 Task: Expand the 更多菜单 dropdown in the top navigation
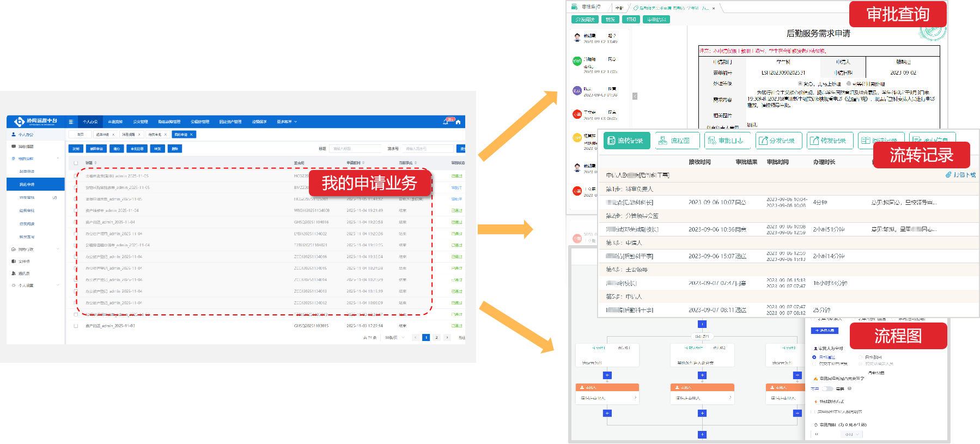point(287,121)
